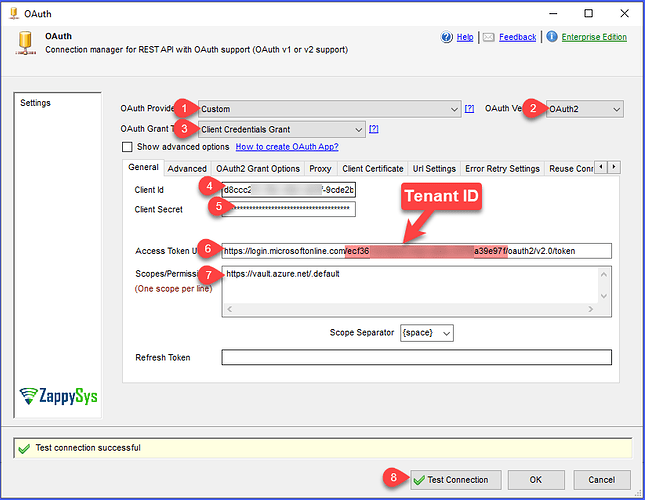Click the 'Scope Separator' label
Viewport: 645px width, 500px height.
(x=362, y=333)
